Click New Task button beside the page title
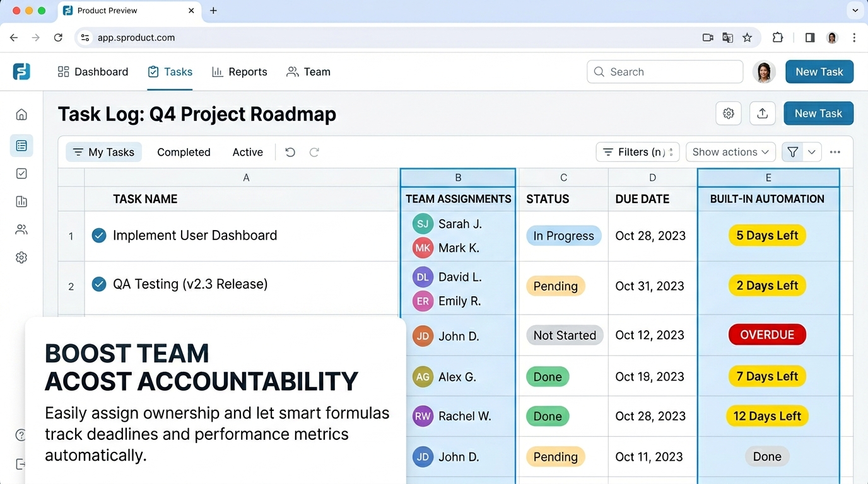This screenshot has width=868, height=484. point(818,113)
